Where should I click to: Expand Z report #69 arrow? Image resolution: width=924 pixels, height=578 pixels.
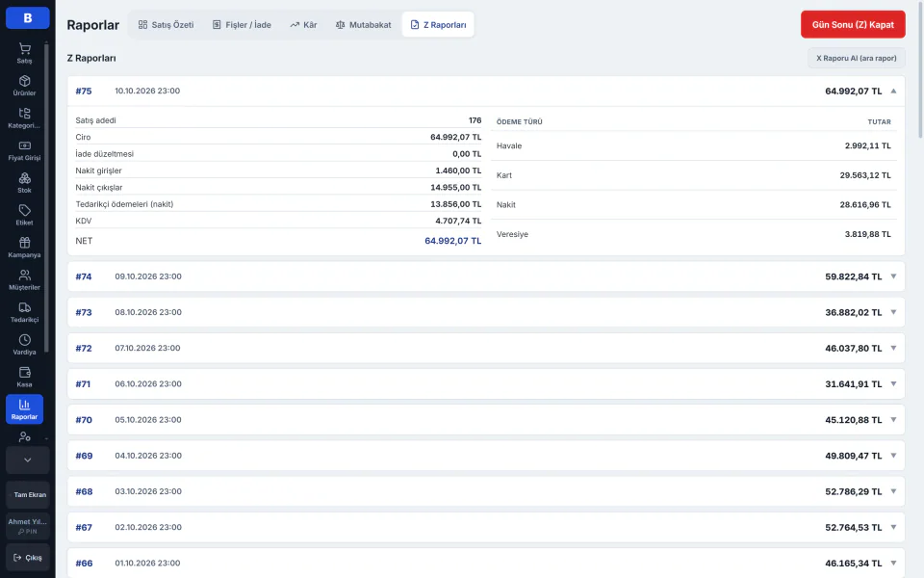[x=893, y=456]
